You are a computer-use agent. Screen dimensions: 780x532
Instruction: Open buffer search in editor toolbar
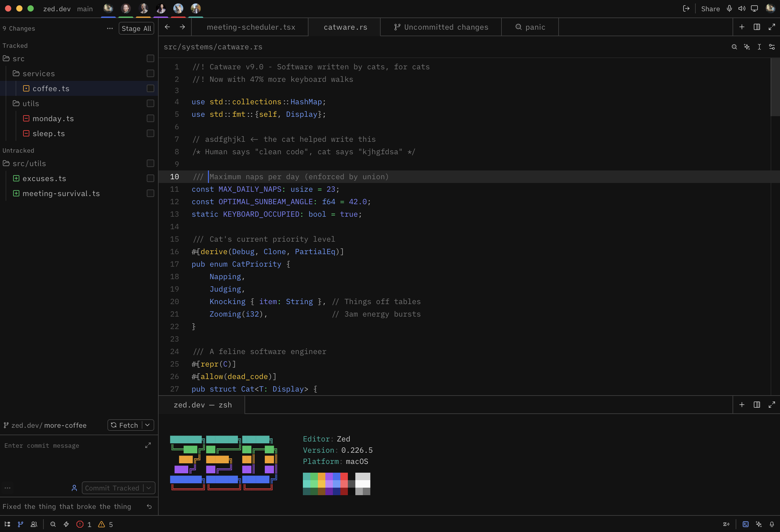(734, 47)
